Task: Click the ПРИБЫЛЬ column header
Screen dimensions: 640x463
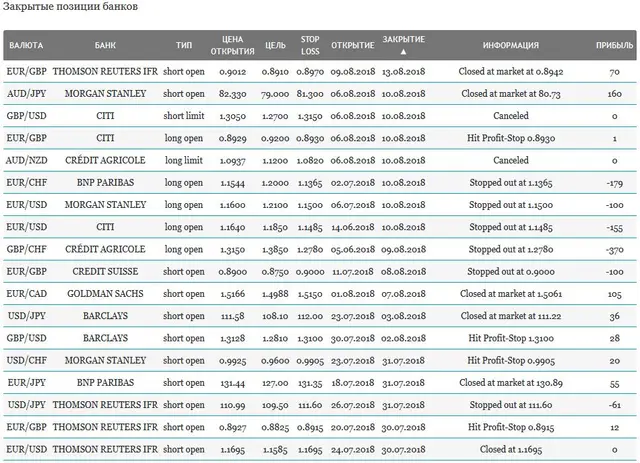Action: point(614,45)
